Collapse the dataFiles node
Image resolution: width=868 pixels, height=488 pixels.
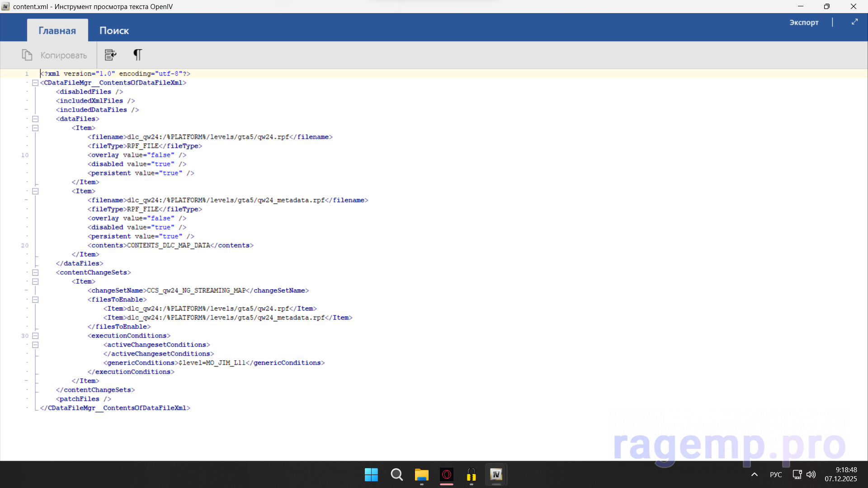[35, 119]
